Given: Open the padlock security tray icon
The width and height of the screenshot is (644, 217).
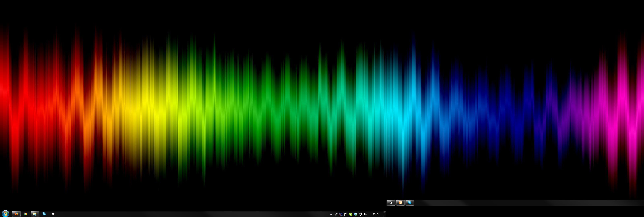Looking at the screenshot, I should (x=341, y=214).
